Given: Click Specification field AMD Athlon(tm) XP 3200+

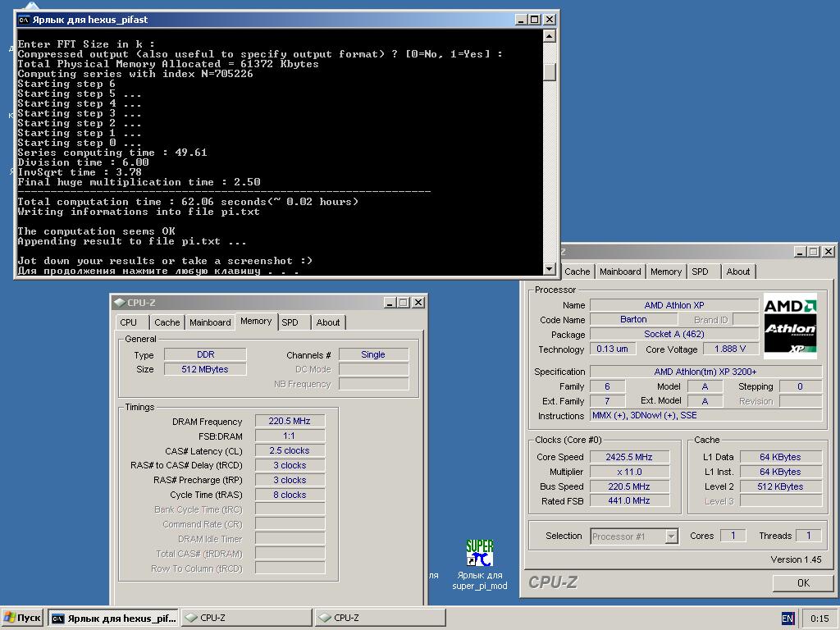Looking at the screenshot, I should [x=705, y=372].
